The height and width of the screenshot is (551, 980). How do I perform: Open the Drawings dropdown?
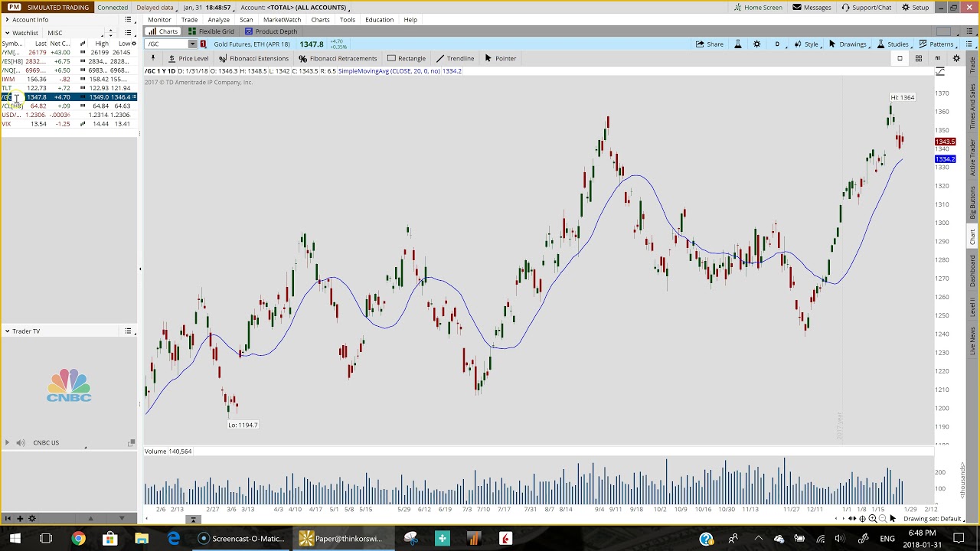[848, 44]
